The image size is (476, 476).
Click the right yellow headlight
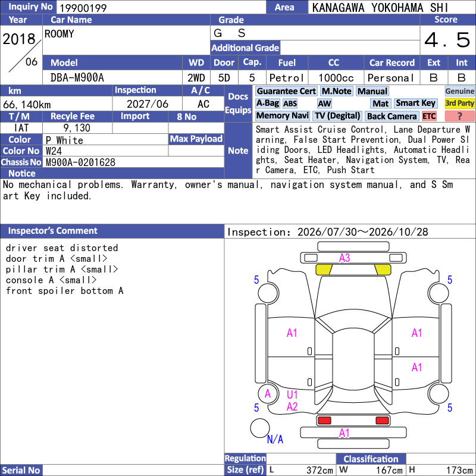[x=383, y=270]
